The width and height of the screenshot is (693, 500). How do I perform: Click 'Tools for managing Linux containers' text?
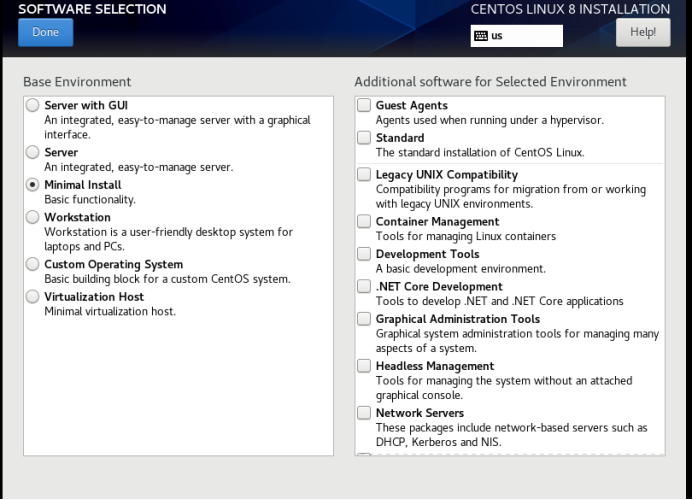coord(466,237)
